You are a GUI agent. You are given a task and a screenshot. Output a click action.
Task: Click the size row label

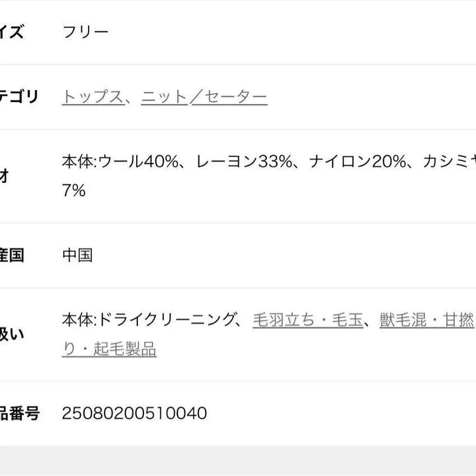coord(11,32)
